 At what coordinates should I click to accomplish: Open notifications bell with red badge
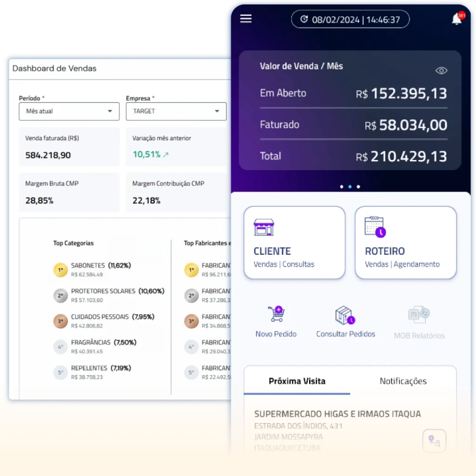[457, 19]
